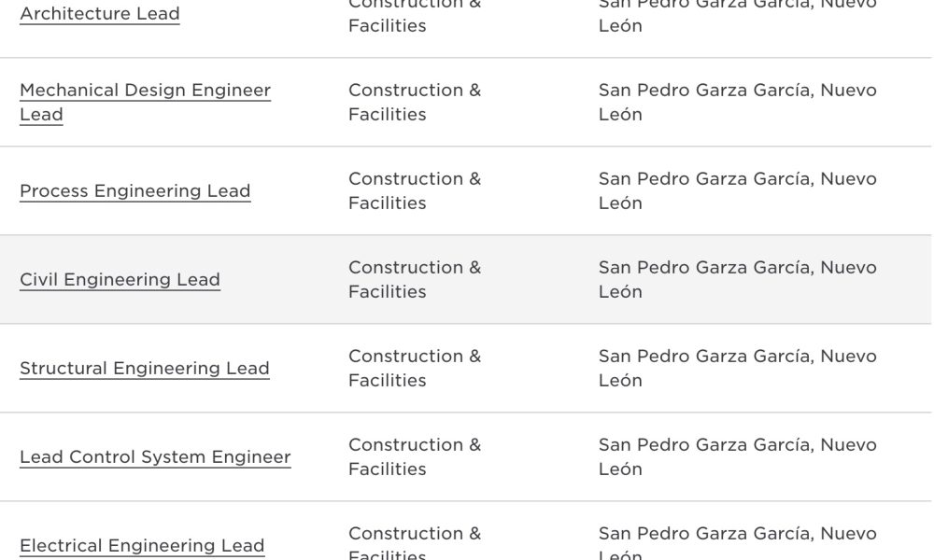This screenshot has height=560, width=934.
Task: Click the location for Mechanical Design Engineer Lead
Action: (x=738, y=103)
